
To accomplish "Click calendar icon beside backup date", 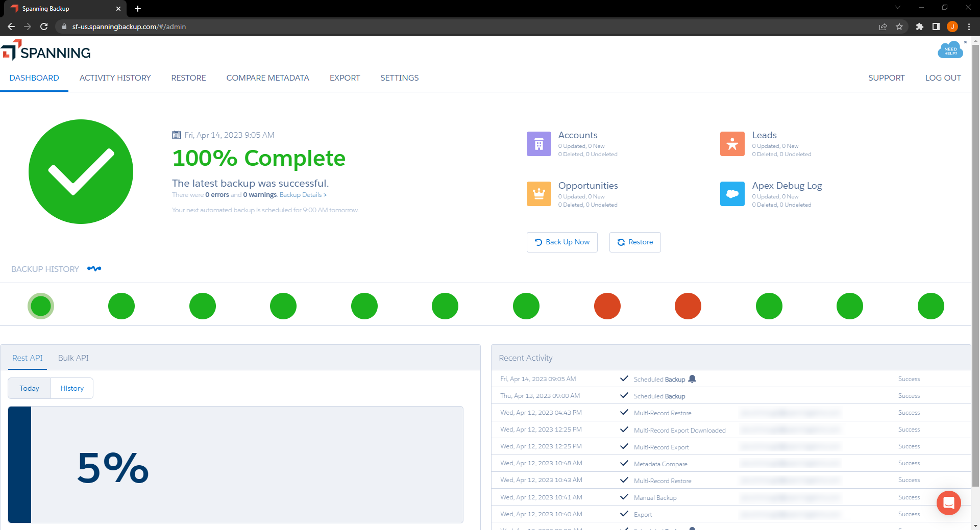I will pos(177,135).
